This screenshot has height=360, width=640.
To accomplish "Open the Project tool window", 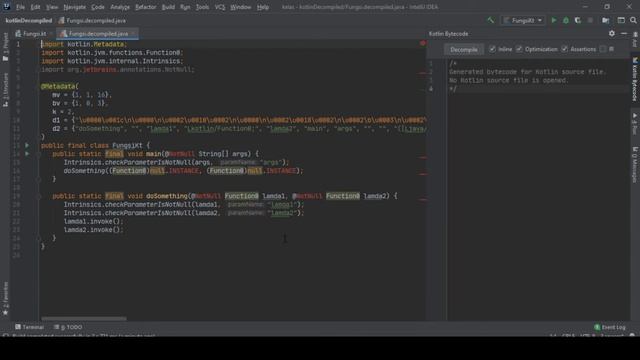I will (x=5, y=47).
